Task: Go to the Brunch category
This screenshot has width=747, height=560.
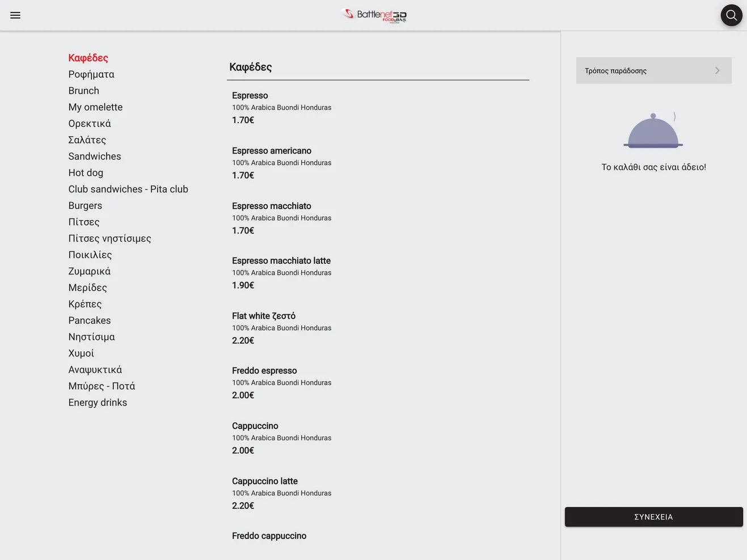Action: [x=83, y=91]
